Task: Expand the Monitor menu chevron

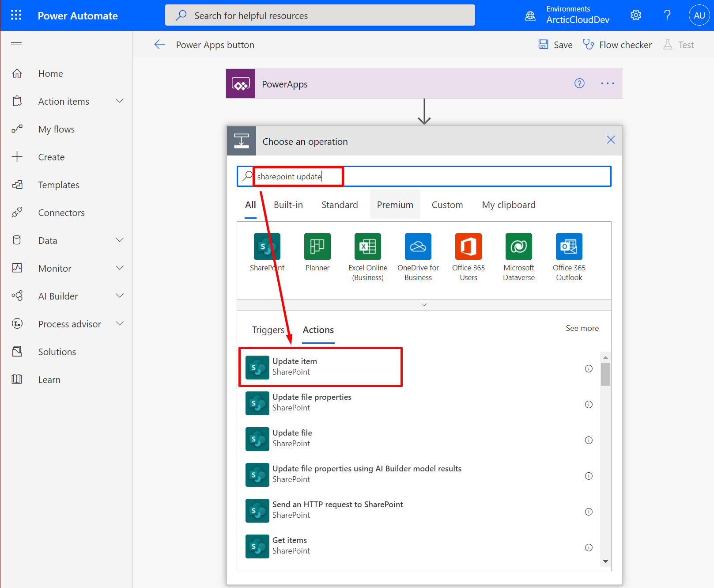Action: [x=120, y=268]
